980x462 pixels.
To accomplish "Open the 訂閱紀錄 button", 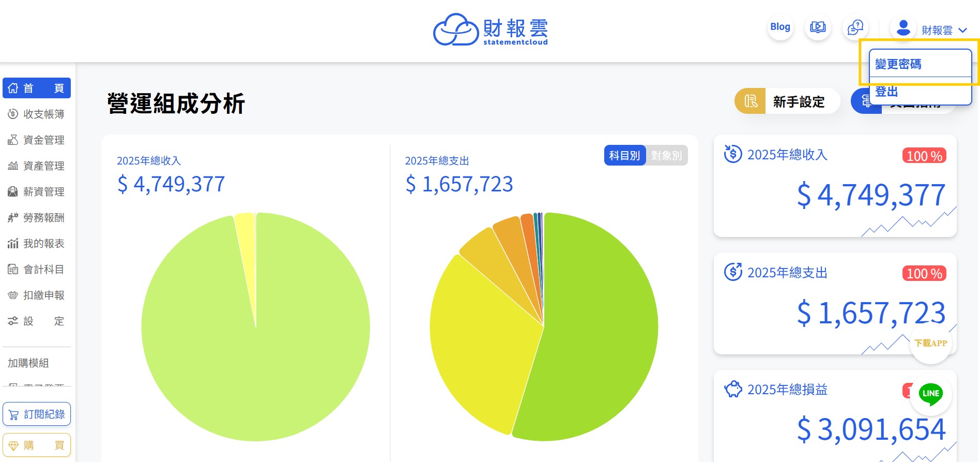I will (x=37, y=414).
